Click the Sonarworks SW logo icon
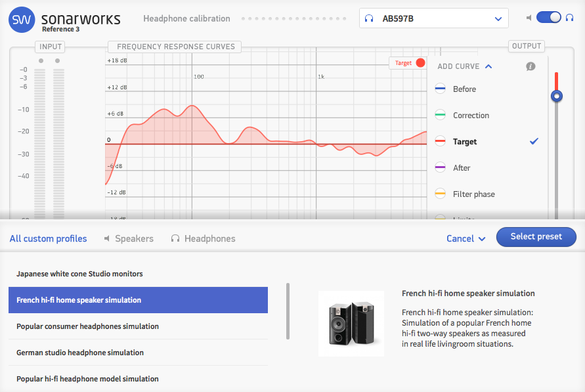 click(x=21, y=20)
